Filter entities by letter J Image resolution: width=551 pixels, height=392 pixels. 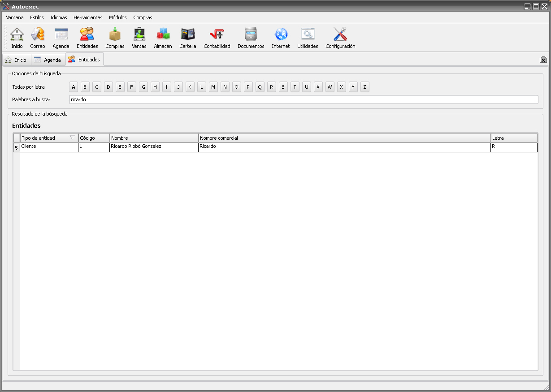178,87
